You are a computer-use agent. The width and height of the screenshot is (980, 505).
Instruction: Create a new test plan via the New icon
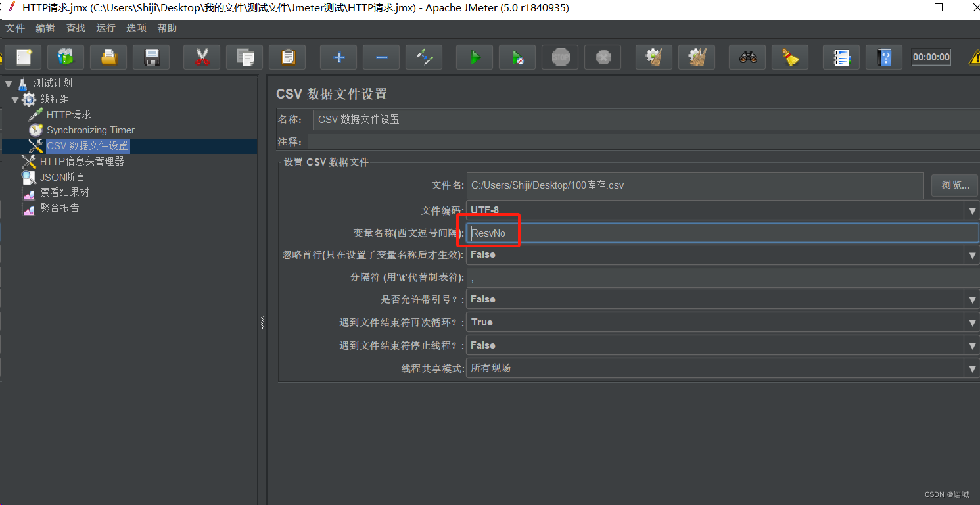tap(24, 57)
